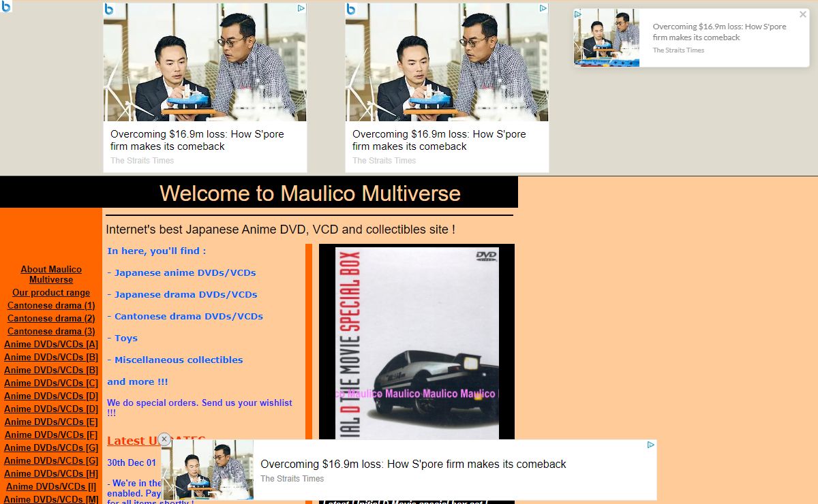
Task: Click the "In here, you'll find :" intro text
Action: pyautogui.click(x=156, y=251)
